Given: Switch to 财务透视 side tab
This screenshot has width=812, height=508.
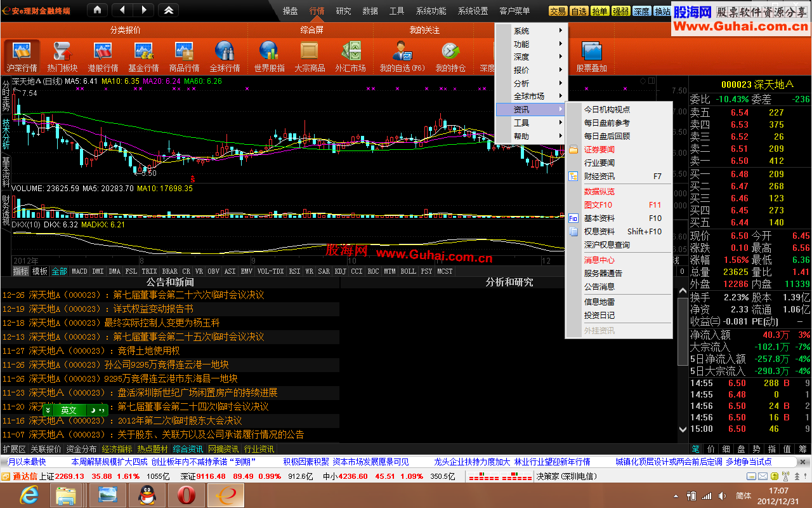Looking at the screenshot, I should tap(6, 210).
